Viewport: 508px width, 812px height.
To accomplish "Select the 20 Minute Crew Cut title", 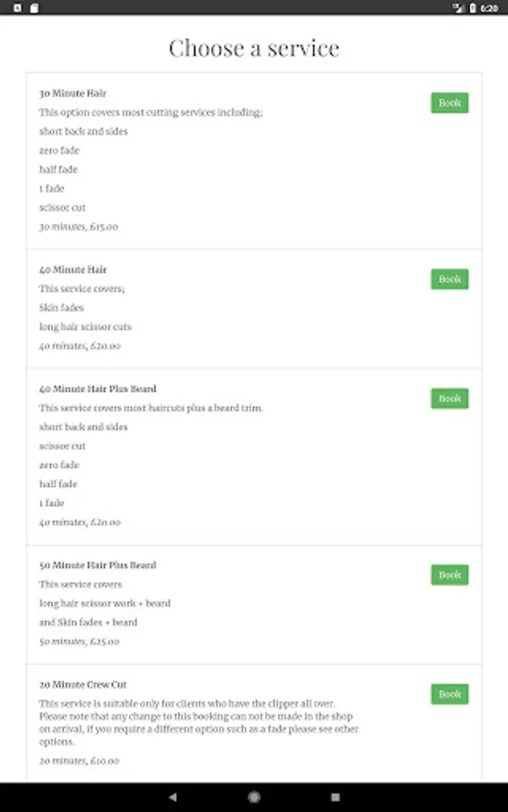I will point(83,684).
